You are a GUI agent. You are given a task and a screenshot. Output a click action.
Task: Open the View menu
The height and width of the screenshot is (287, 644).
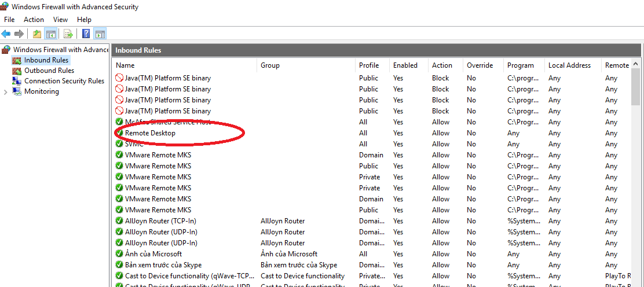(x=60, y=19)
